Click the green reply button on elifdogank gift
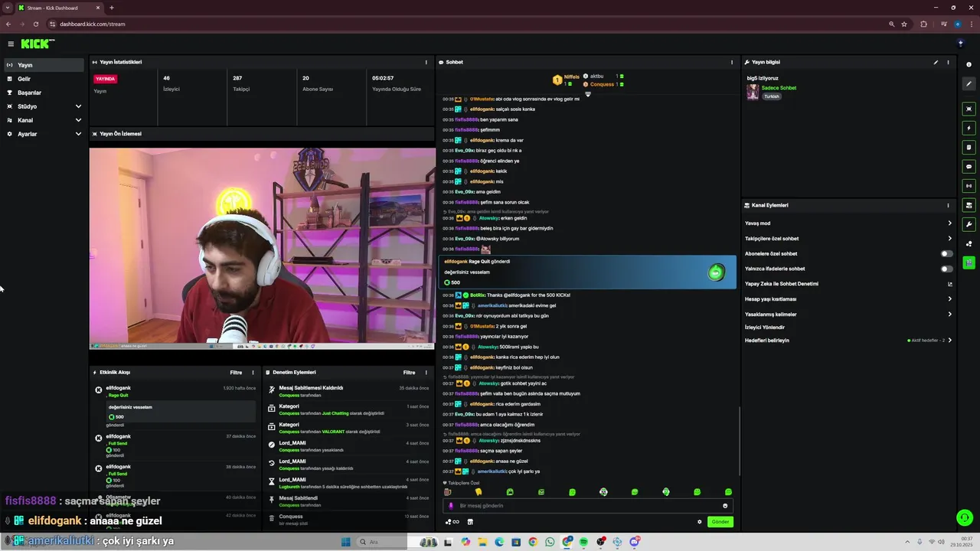 point(716,272)
